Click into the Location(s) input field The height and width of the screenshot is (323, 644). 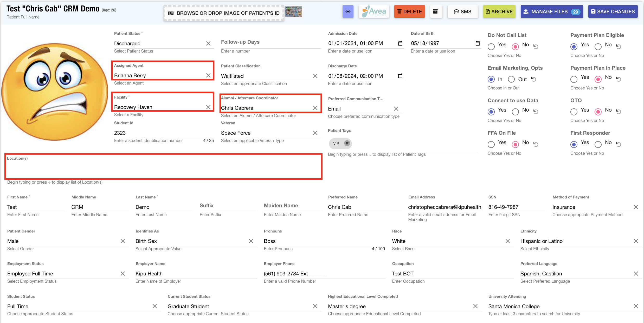point(163,170)
